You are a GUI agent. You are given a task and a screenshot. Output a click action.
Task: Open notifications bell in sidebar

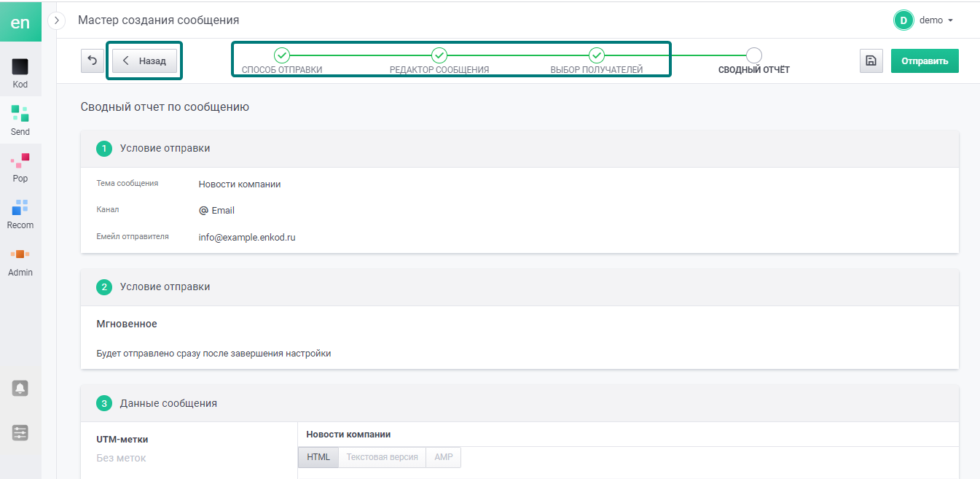(20, 389)
